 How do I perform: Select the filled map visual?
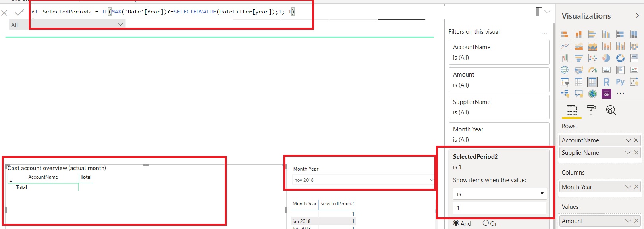coord(578,70)
